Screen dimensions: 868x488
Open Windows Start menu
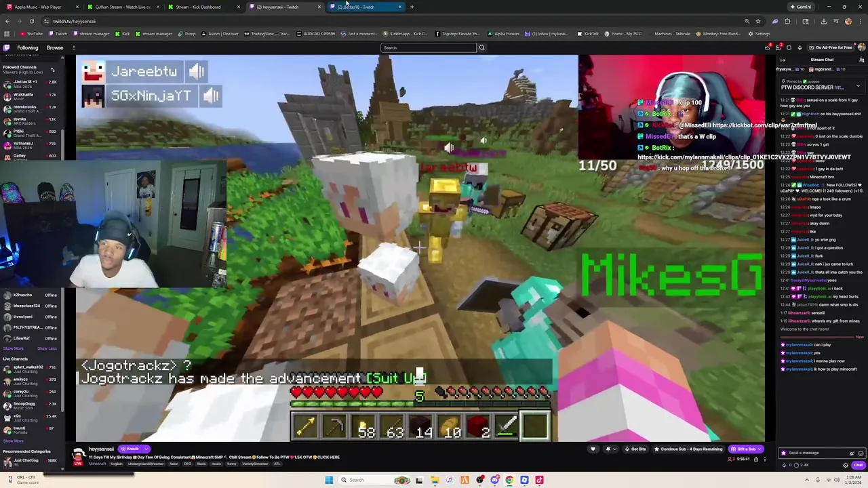click(329, 480)
